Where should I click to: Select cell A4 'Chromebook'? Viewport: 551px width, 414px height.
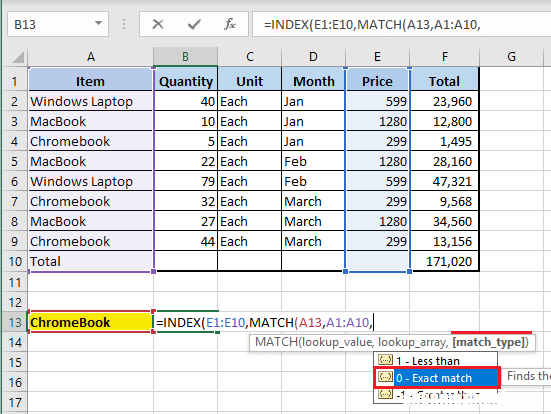(x=91, y=141)
